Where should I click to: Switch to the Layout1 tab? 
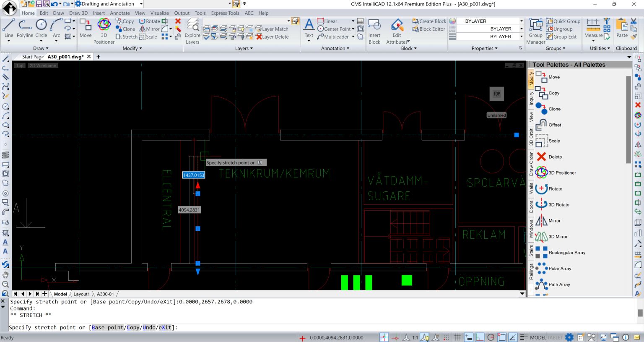(x=81, y=294)
